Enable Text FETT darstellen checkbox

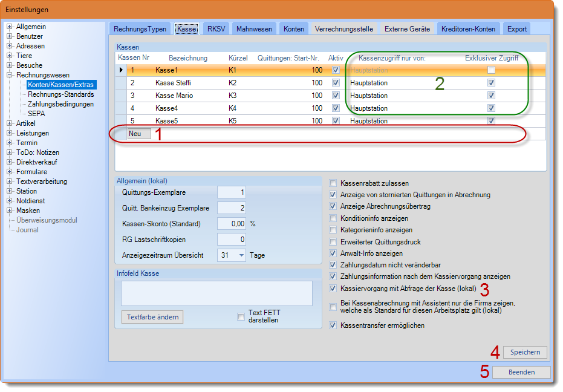(x=241, y=317)
